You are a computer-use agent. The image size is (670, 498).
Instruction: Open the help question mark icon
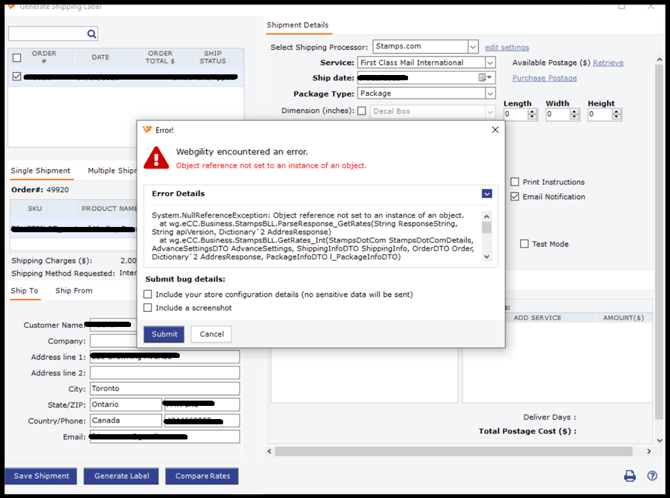pos(652,476)
